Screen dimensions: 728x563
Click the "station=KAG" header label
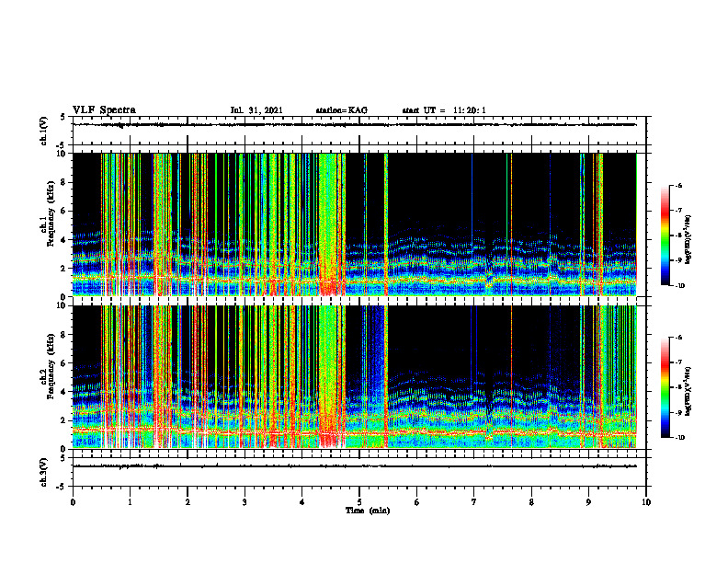341,110
